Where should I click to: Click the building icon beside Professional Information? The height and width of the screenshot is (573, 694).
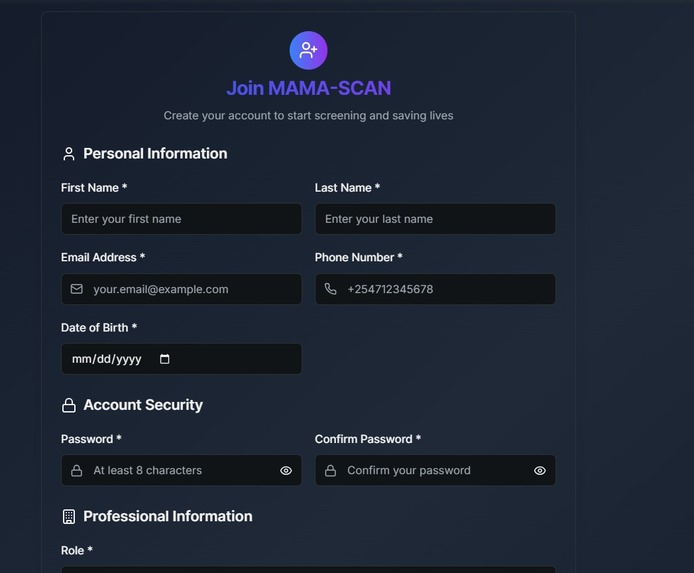click(69, 516)
